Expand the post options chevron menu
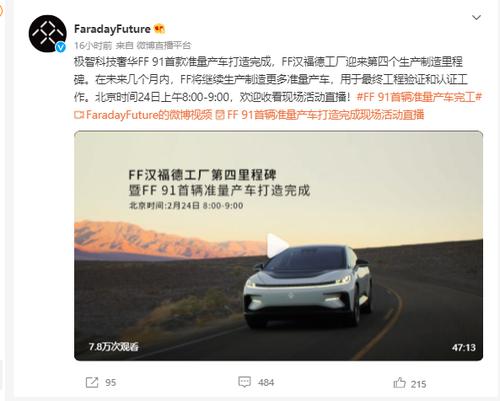500x401 pixels. click(476, 17)
